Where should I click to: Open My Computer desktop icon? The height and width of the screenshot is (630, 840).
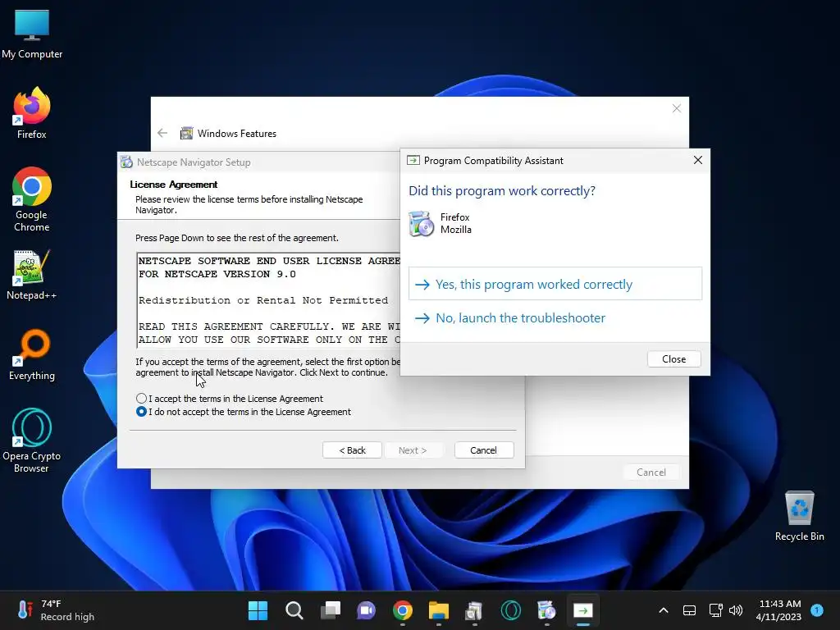[x=32, y=33]
